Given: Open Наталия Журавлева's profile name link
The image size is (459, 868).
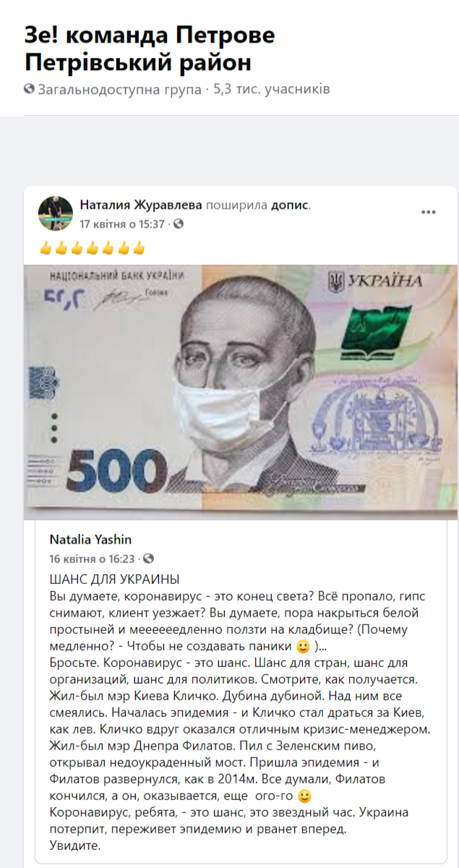Looking at the screenshot, I should click(x=141, y=205).
